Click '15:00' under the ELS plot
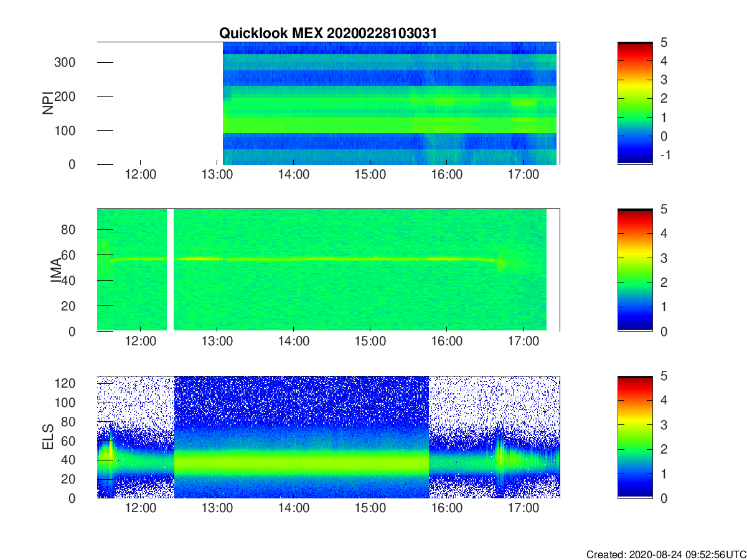 370,510
